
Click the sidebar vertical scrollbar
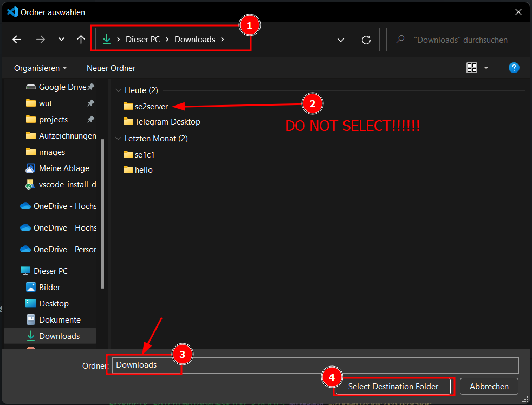pos(102,214)
